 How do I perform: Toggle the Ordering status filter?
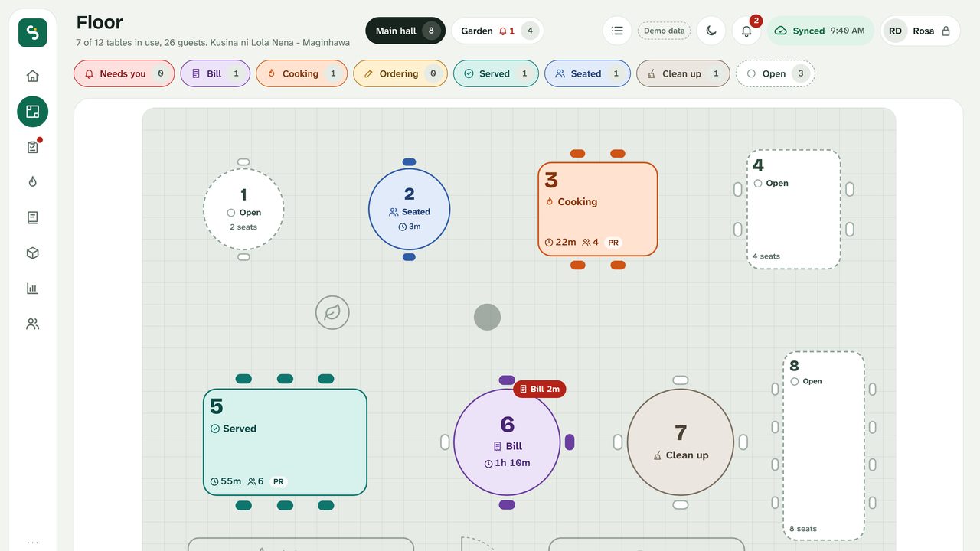click(400, 73)
